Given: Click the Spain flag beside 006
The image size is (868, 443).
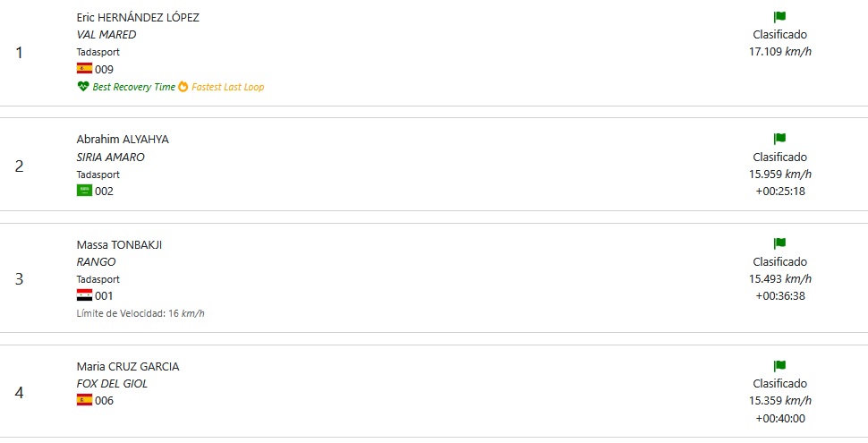Looking at the screenshot, I should pos(84,400).
